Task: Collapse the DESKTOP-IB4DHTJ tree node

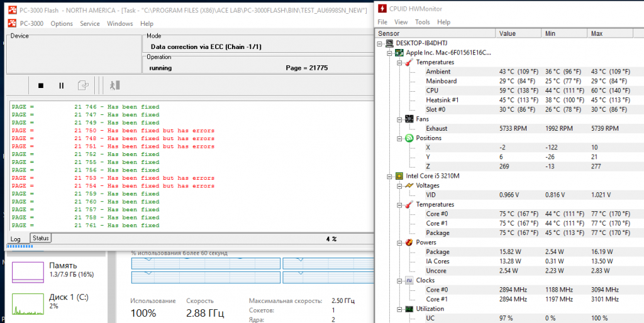Action: pos(380,43)
